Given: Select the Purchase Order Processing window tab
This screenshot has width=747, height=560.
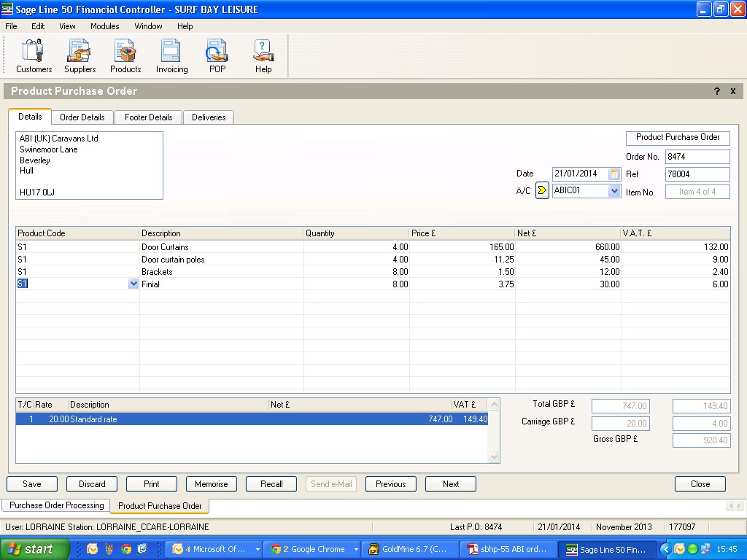Looking at the screenshot, I should pyautogui.click(x=57, y=505).
